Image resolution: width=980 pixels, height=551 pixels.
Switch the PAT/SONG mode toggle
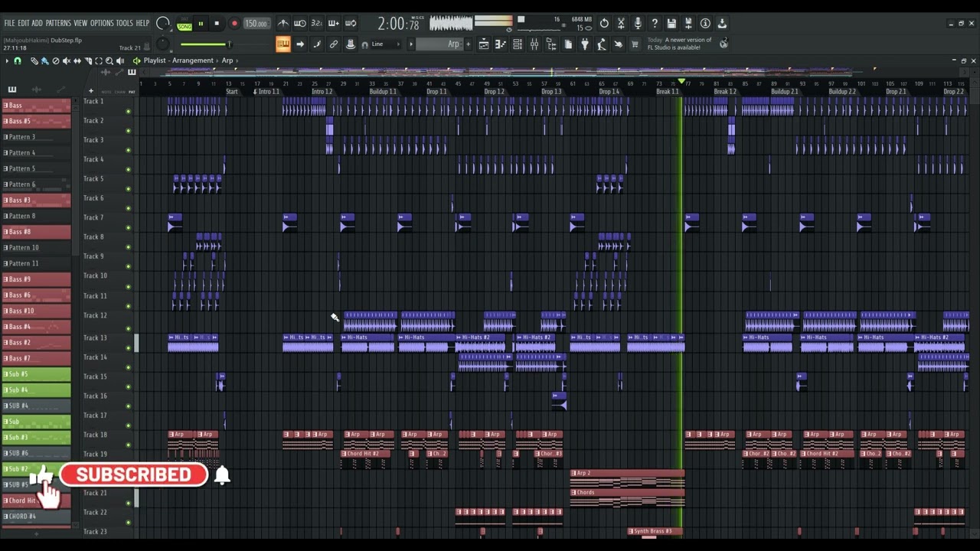tap(185, 24)
